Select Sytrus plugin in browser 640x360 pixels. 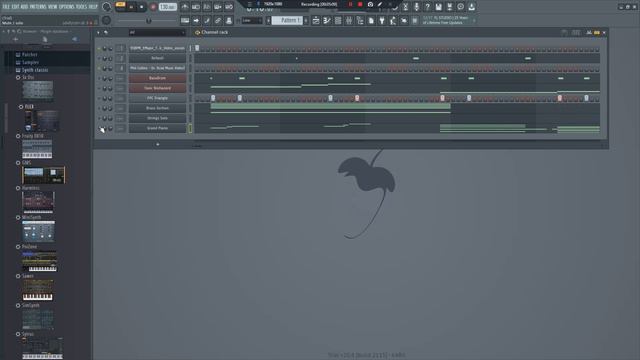point(28,334)
